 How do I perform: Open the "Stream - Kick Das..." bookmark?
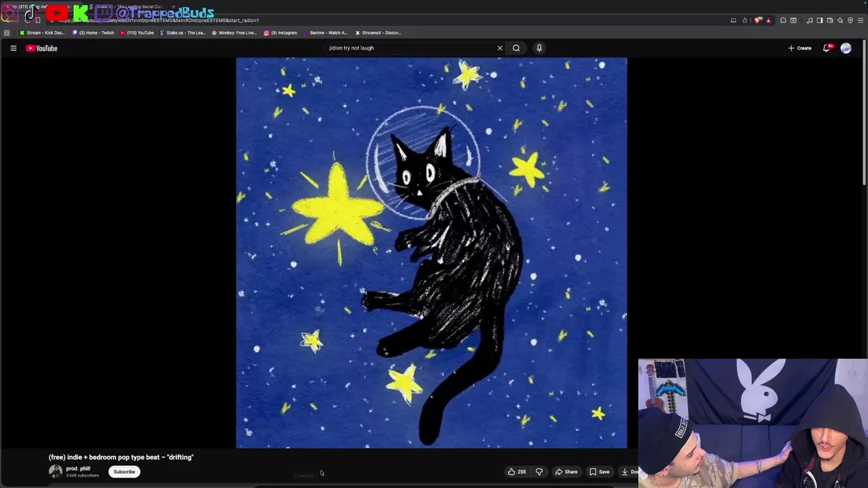(42, 33)
